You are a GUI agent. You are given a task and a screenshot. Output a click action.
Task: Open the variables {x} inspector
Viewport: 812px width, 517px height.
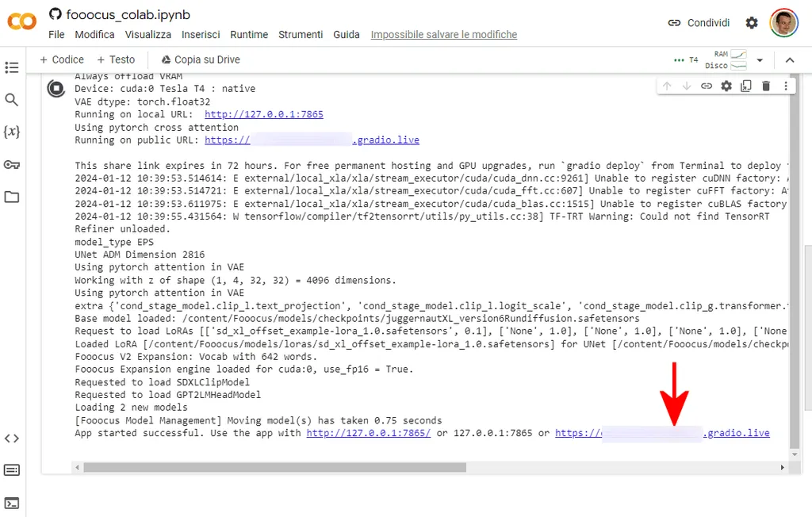tap(12, 132)
